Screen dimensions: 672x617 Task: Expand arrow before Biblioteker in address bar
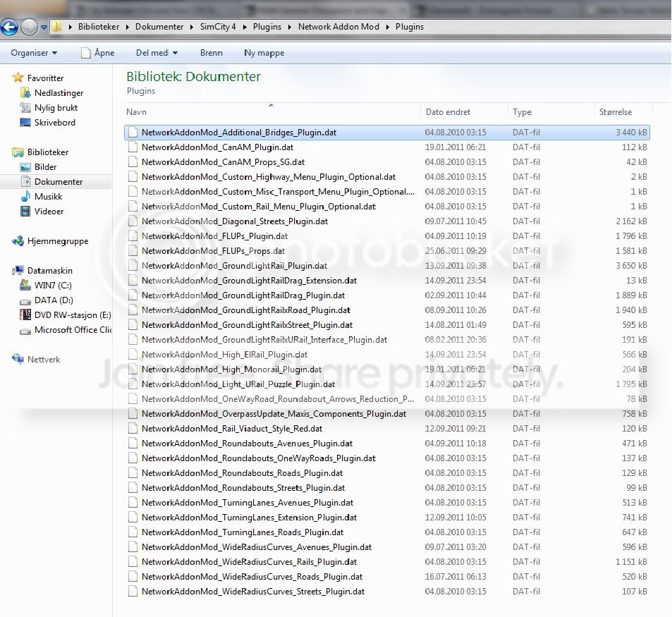(70, 27)
